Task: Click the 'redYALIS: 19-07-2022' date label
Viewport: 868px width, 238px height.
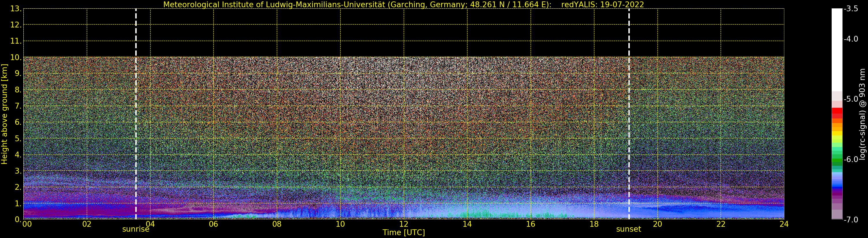Action: [602, 5]
